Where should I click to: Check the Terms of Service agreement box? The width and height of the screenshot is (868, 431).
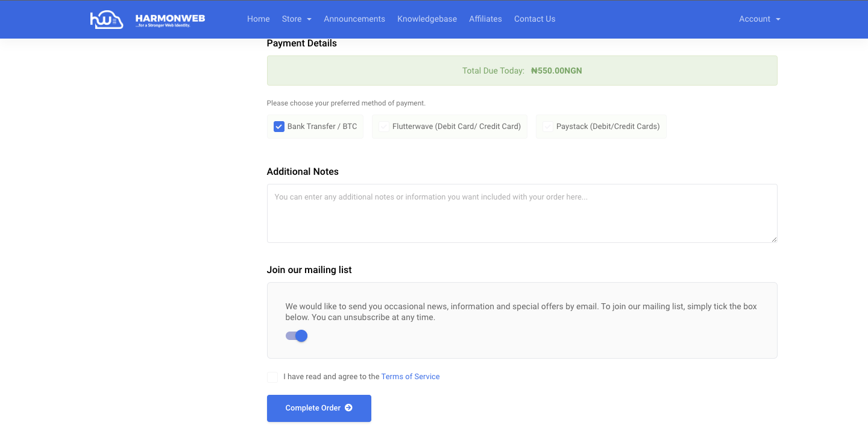(x=272, y=377)
